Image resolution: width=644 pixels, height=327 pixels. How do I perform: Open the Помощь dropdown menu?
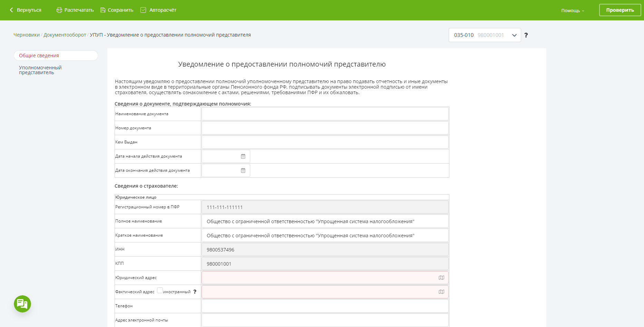tap(573, 10)
